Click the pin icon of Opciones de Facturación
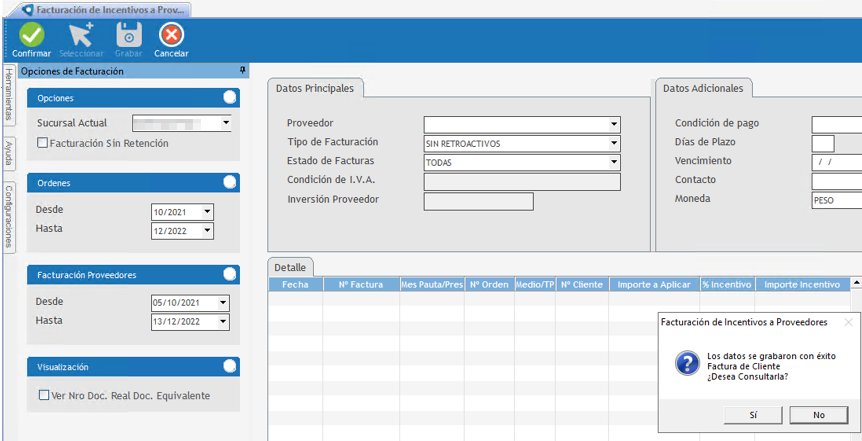 (x=242, y=71)
